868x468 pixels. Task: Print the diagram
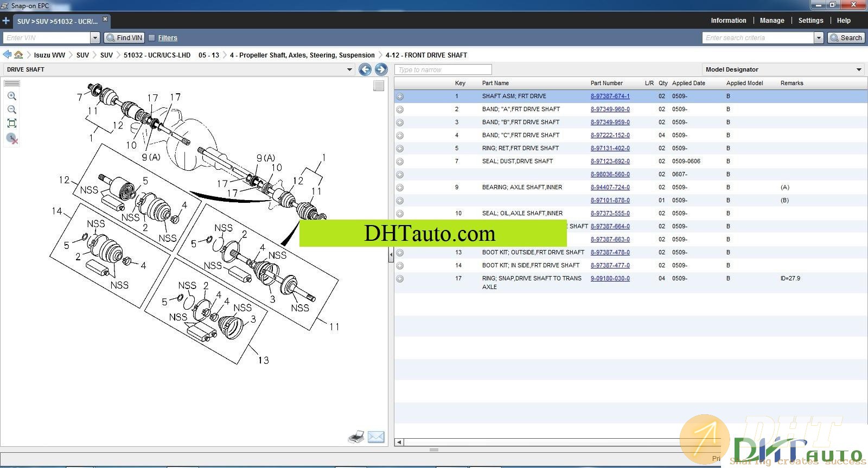tap(356, 437)
